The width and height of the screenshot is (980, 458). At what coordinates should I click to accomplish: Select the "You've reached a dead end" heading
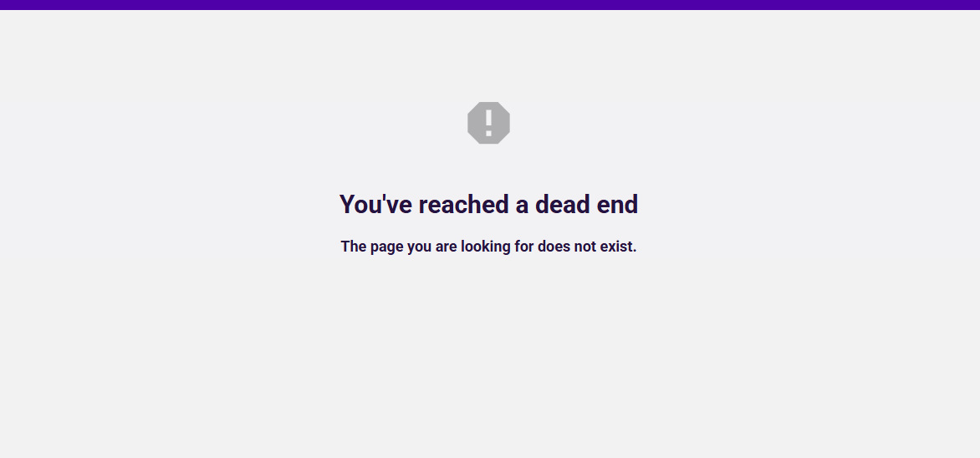tap(489, 205)
